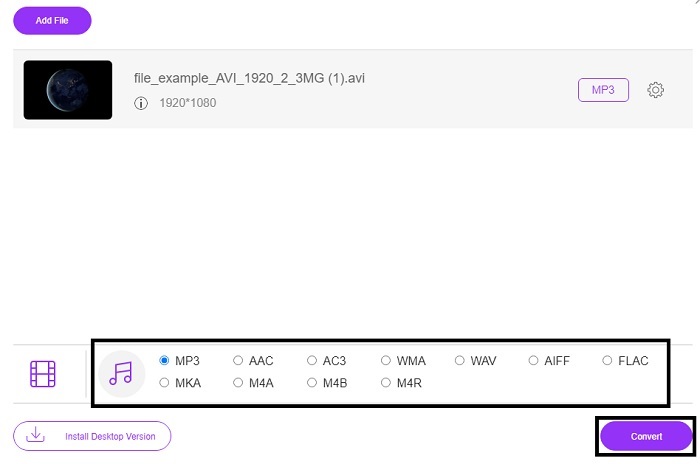Pick the WMA radio button
This screenshot has height=464, width=700.
(386, 361)
